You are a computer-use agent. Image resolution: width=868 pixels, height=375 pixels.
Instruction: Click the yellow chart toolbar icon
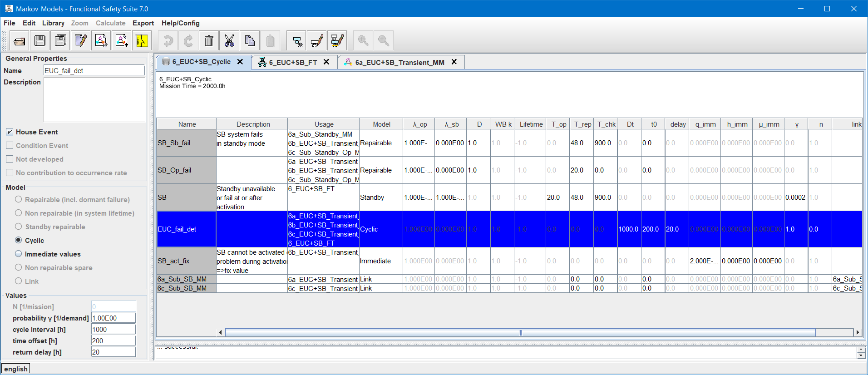click(142, 41)
